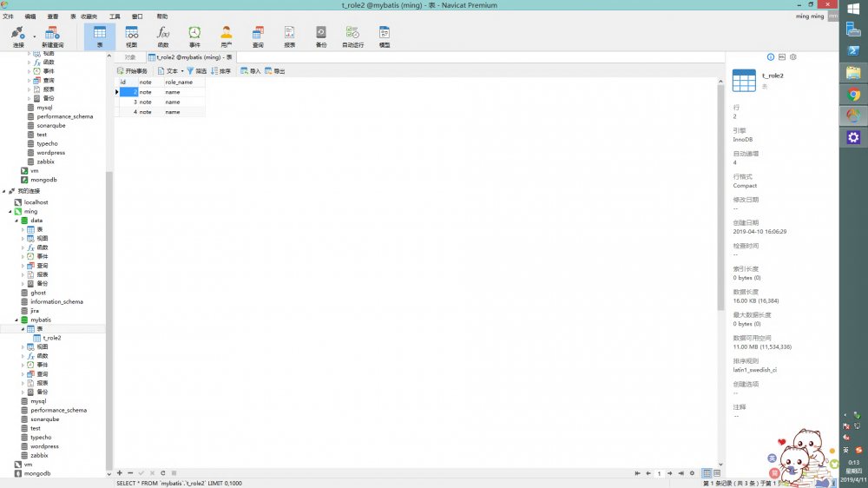Collapse the 表 node above t_role2
The width and height of the screenshot is (868, 488).
pos(23,329)
